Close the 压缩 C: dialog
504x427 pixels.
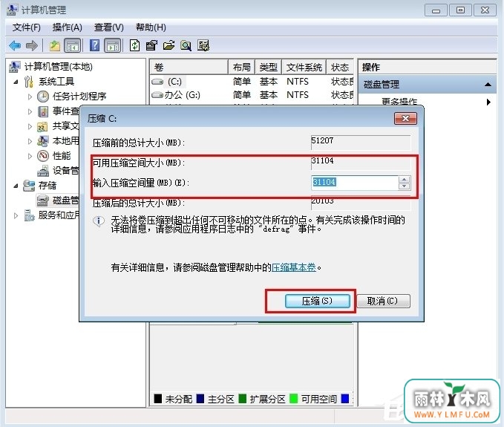[405, 118]
